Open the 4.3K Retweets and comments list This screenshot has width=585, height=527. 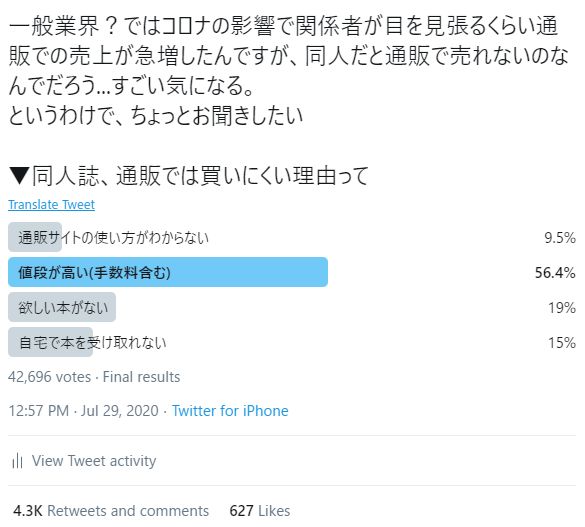coord(111,511)
